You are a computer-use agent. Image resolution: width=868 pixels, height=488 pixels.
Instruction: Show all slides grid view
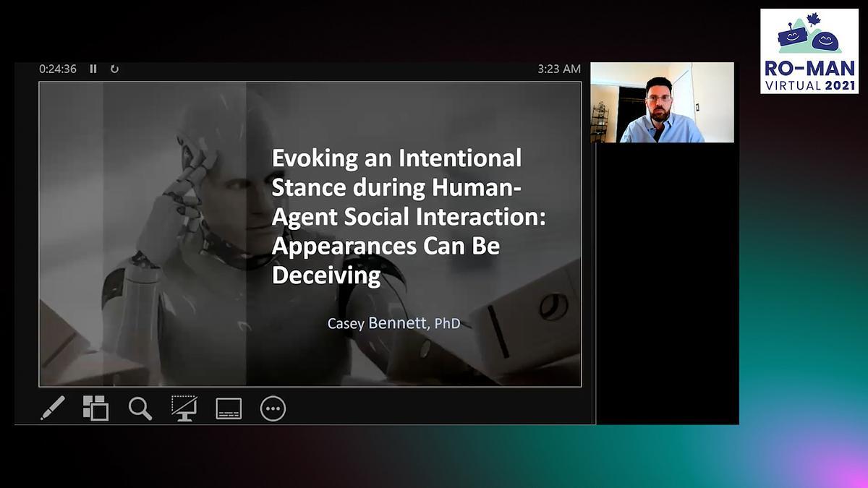pyautogui.click(x=95, y=408)
